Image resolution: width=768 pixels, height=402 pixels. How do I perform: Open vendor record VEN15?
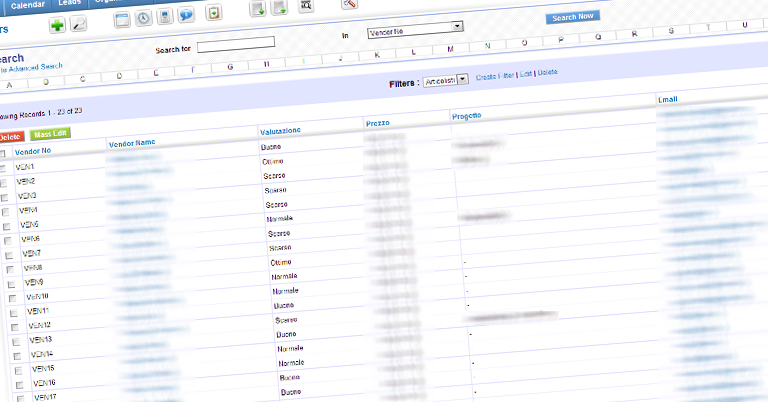click(x=43, y=368)
